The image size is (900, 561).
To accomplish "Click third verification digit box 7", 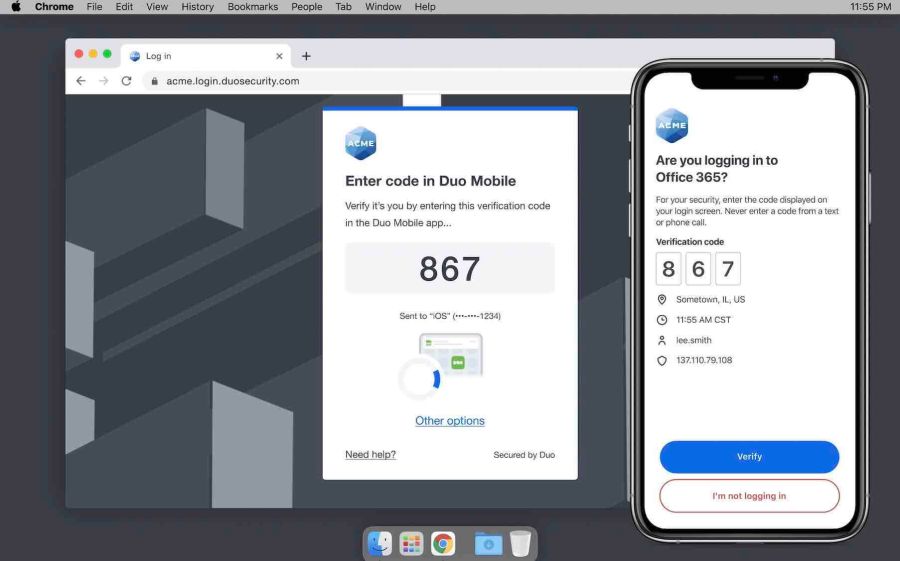I will (x=728, y=269).
